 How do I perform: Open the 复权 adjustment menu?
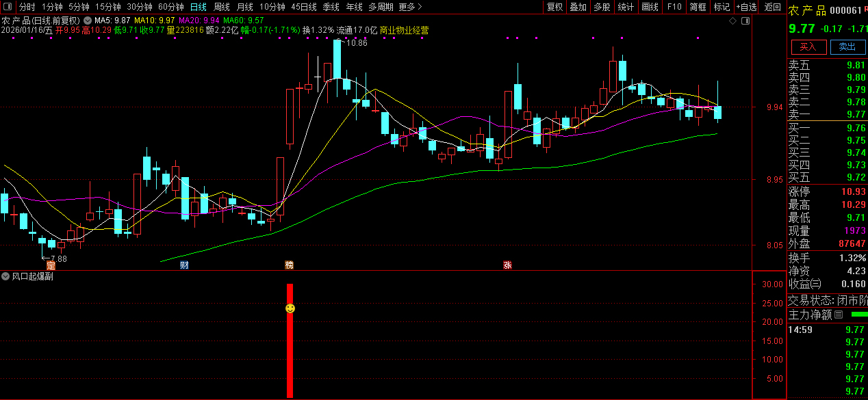554,7
